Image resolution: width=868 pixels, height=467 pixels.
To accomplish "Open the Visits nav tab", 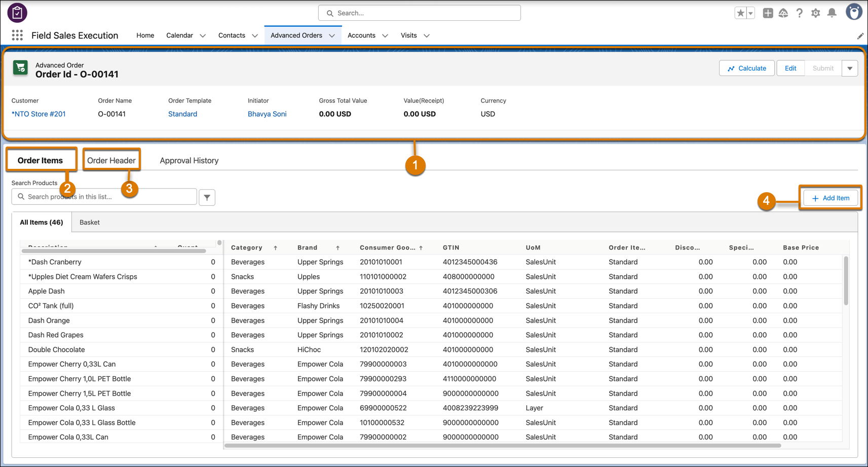I will tap(408, 35).
